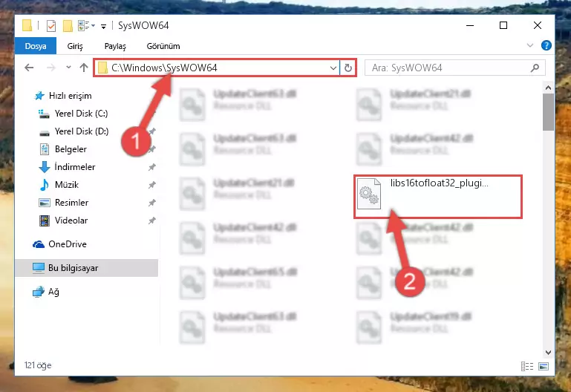571x392 pixels.
Task: Open Yerel Disk (D:) in sidebar
Action: point(74,131)
